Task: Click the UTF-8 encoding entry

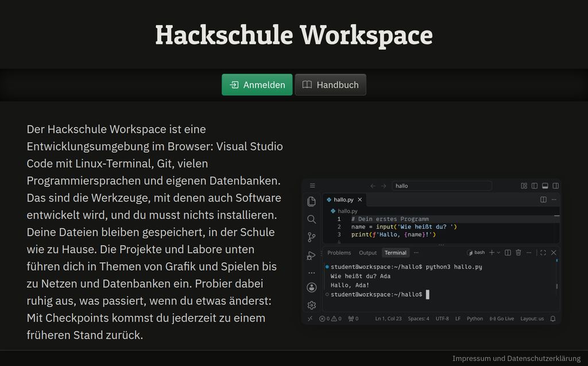Action: coord(442,319)
